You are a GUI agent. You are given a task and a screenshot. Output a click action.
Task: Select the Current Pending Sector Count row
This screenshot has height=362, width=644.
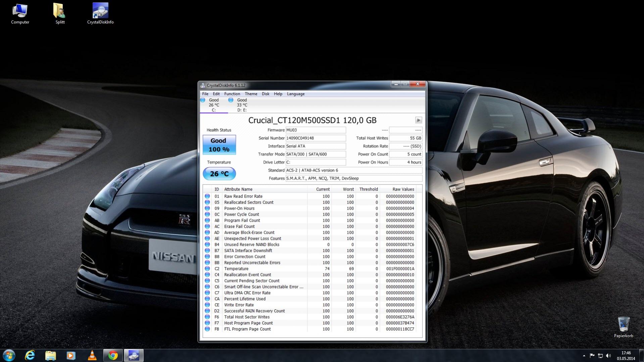pos(309,281)
